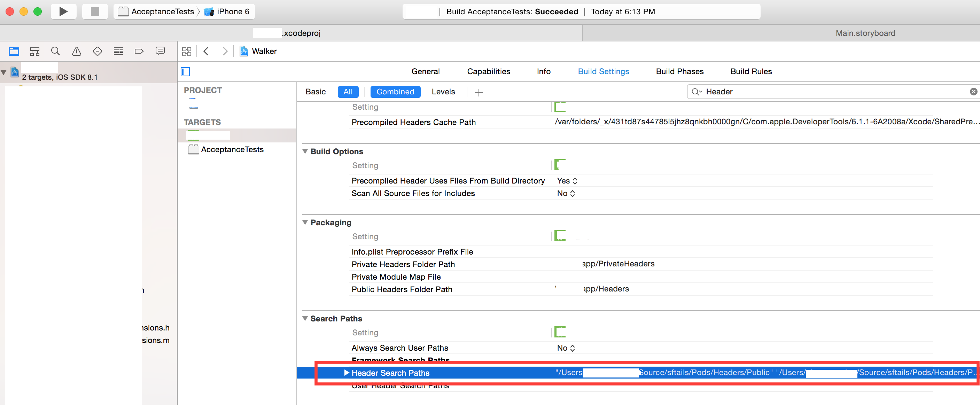Screen dimensions: 980x405
Task: Expand the Header Search Paths row
Action: click(x=347, y=373)
